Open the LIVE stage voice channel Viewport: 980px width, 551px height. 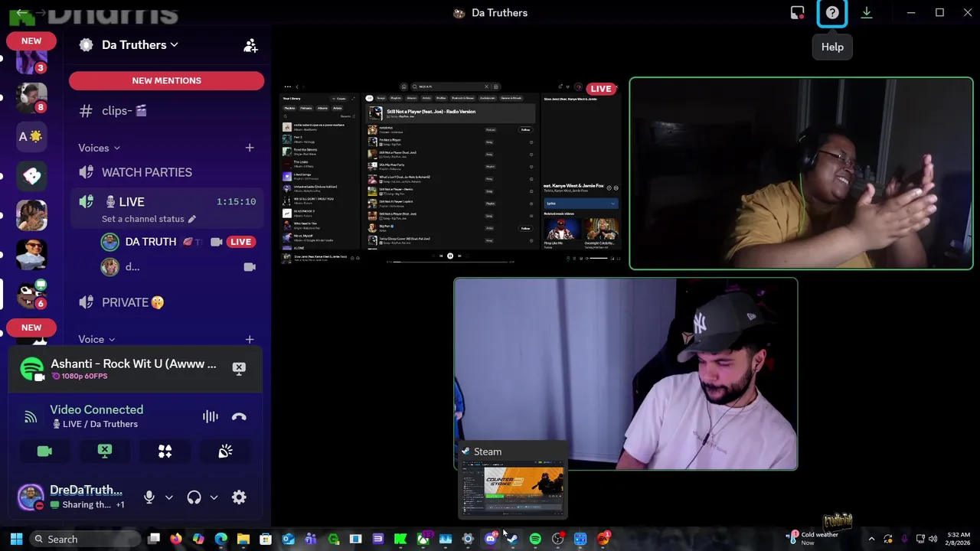pyautogui.click(x=166, y=201)
